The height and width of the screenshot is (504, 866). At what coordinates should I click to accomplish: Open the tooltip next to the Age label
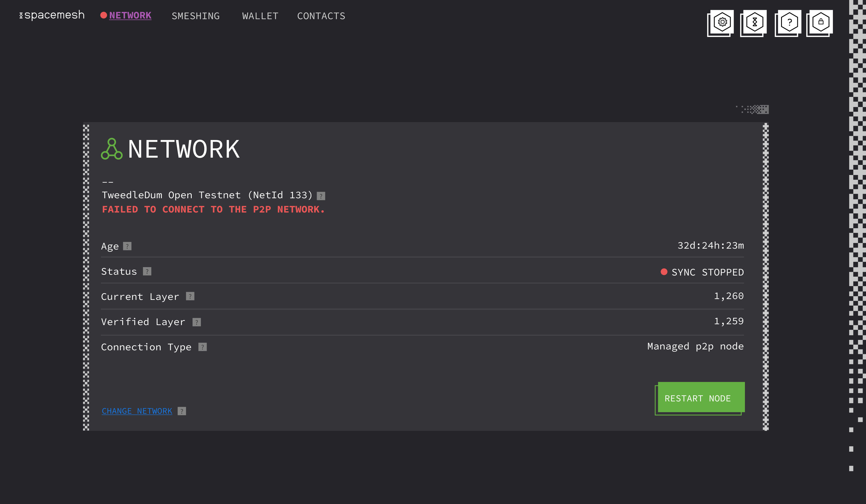128,246
